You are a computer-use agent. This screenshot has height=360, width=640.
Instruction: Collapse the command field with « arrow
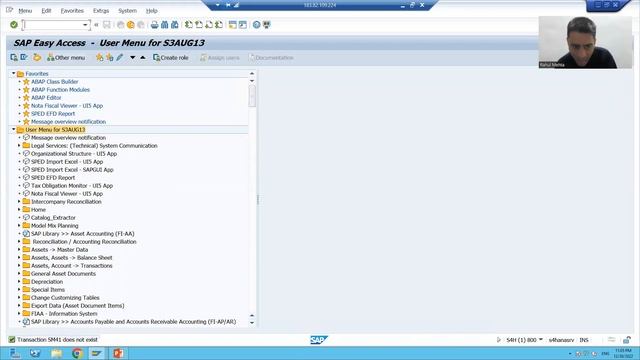(96, 25)
